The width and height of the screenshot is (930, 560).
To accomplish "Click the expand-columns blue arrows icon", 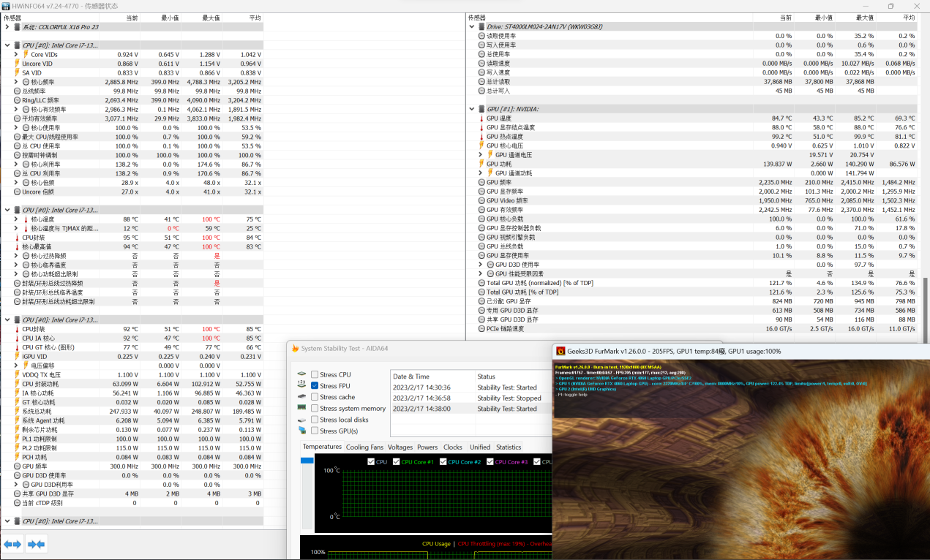I will click(x=13, y=544).
